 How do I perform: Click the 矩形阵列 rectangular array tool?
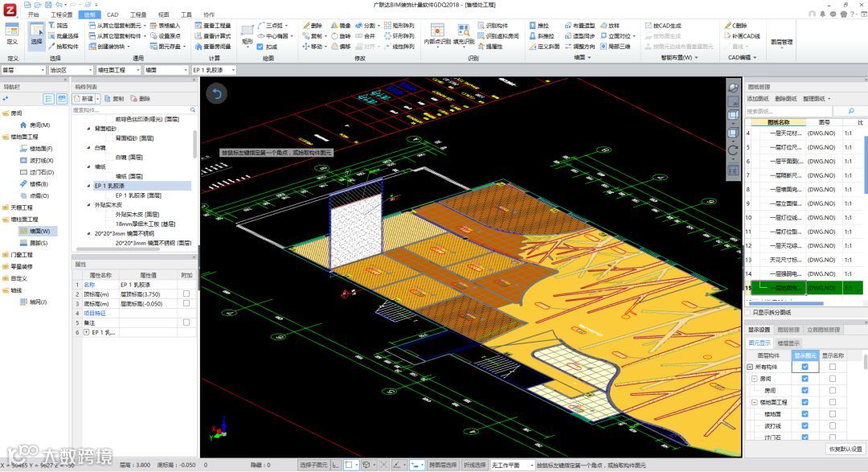pos(399,26)
